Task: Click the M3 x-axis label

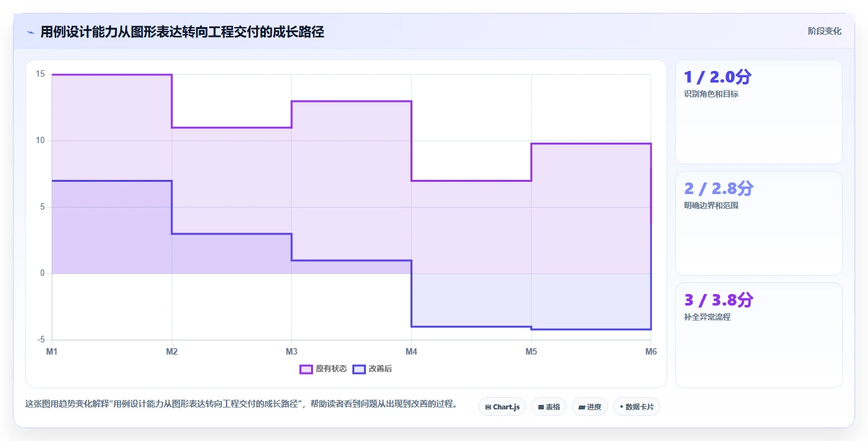Action: click(x=292, y=351)
